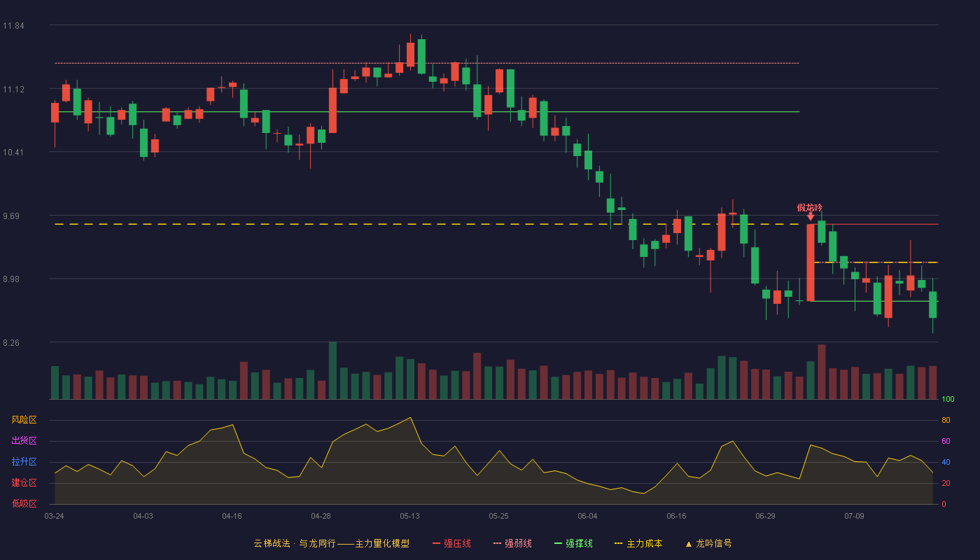Select the 低吸区 zone label
The height and width of the screenshot is (560, 980).
pos(24,503)
